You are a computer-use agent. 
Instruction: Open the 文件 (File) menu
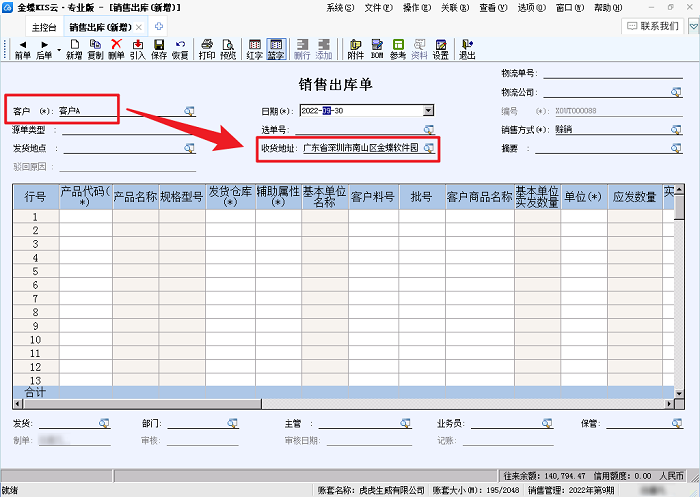377,7
